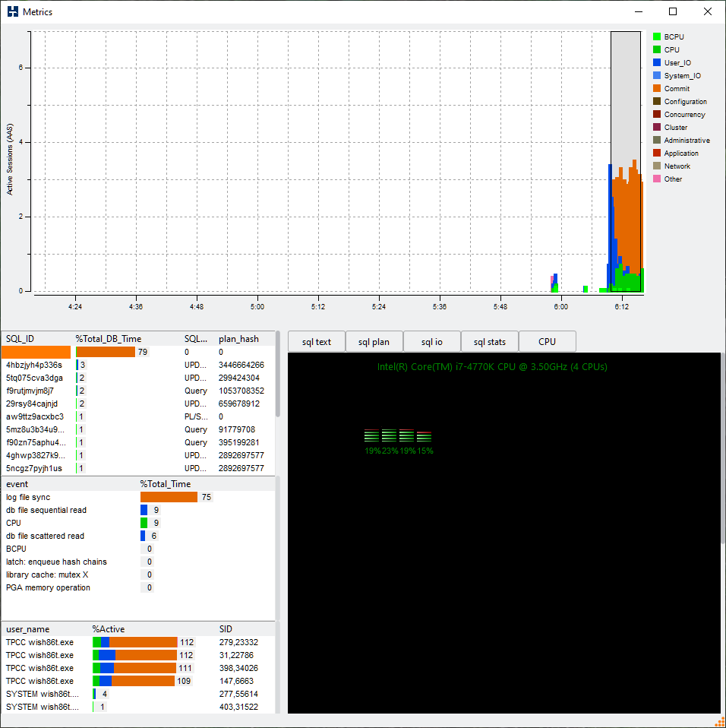Viewport: 726px width, 728px height.
Task: Select SQL row 4hbzjyh4p336s
Action: (x=138, y=365)
